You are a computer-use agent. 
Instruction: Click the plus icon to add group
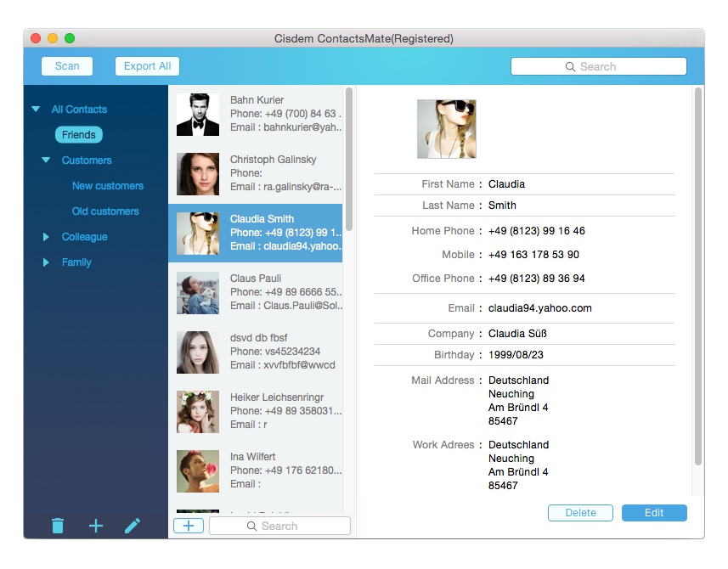point(96,527)
